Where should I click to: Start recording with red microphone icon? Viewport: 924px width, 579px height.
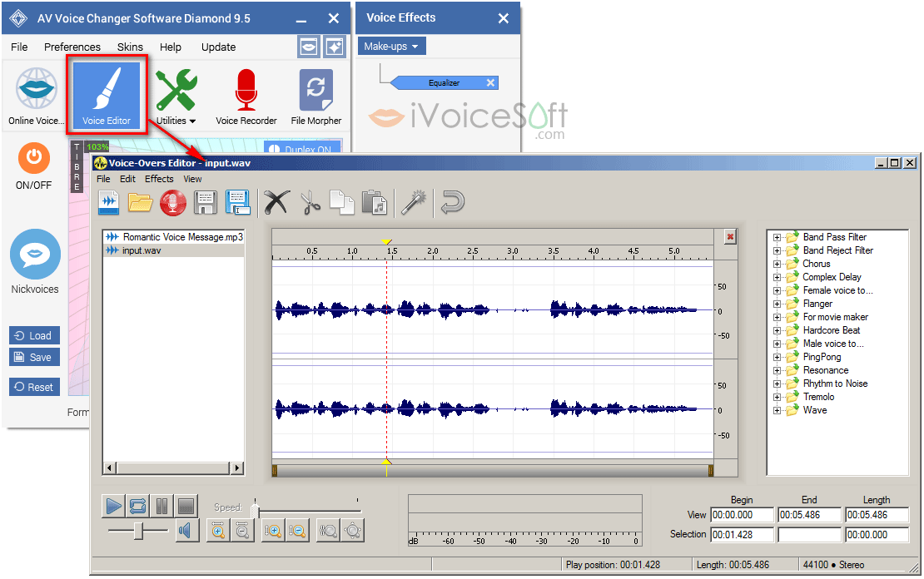(x=172, y=202)
